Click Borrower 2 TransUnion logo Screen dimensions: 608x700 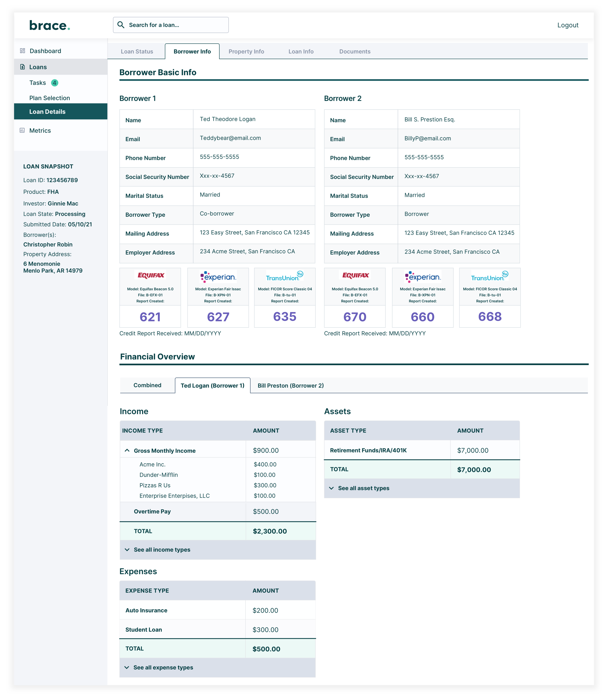(x=489, y=276)
